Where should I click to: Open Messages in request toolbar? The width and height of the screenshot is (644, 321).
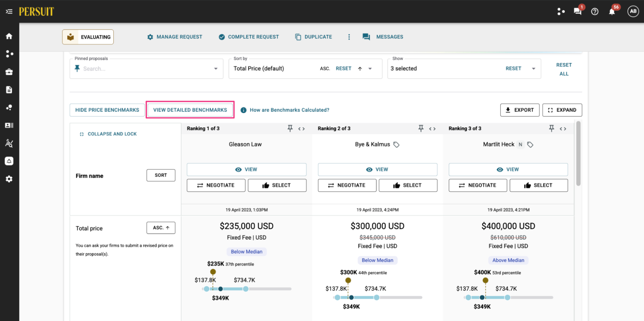pyautogui.click(x=383, y=37)
